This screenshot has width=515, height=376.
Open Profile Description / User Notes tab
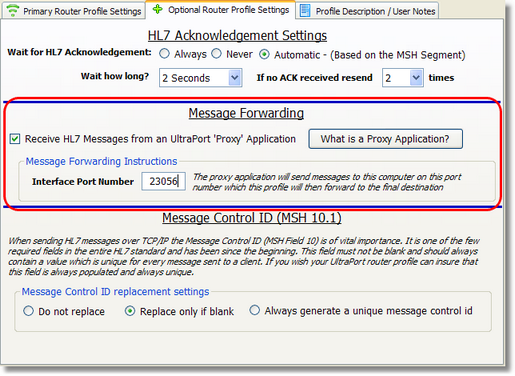368,11
